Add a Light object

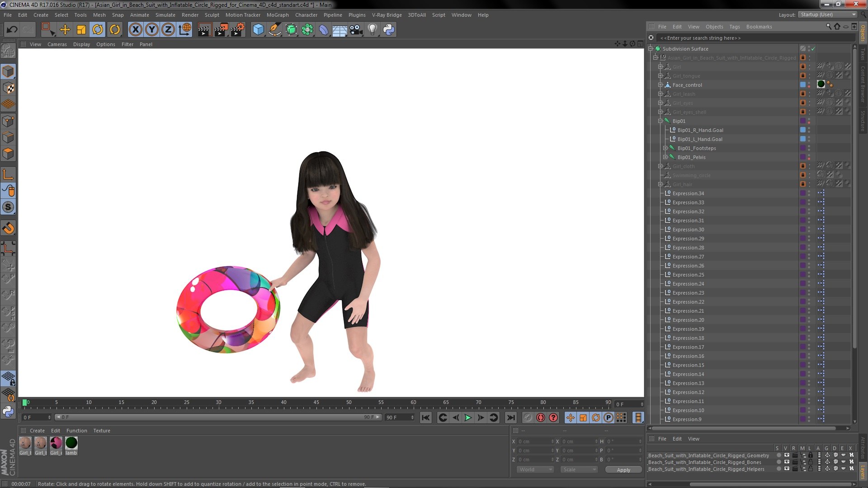click(373, 30)
